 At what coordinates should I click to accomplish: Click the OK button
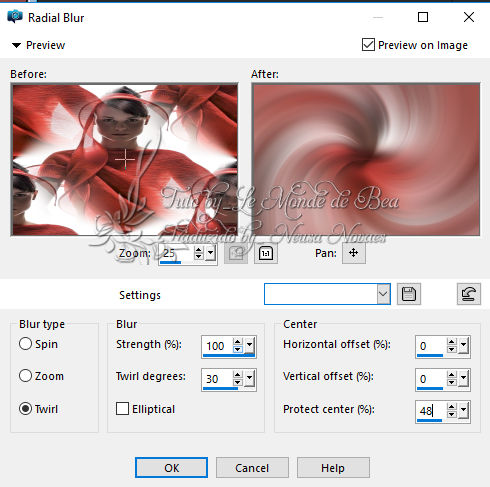point(171,468)
